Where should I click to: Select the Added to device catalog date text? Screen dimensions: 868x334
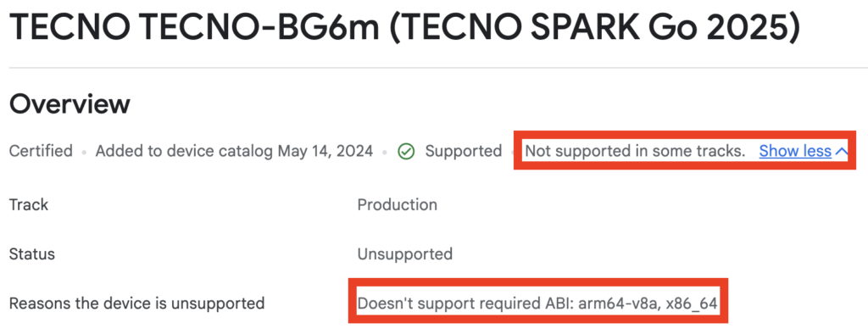(x=234, y=151)
